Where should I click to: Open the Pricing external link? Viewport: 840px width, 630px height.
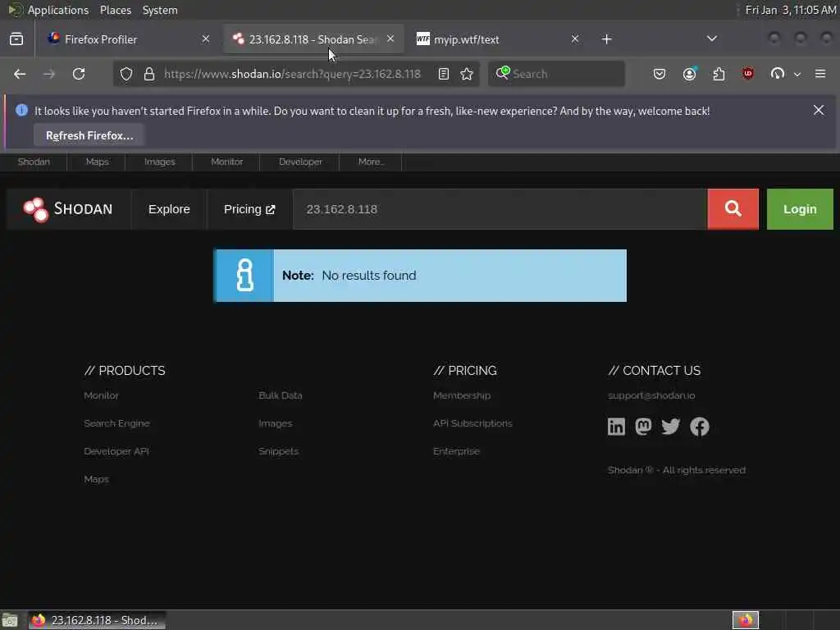(x=249, y=209)
